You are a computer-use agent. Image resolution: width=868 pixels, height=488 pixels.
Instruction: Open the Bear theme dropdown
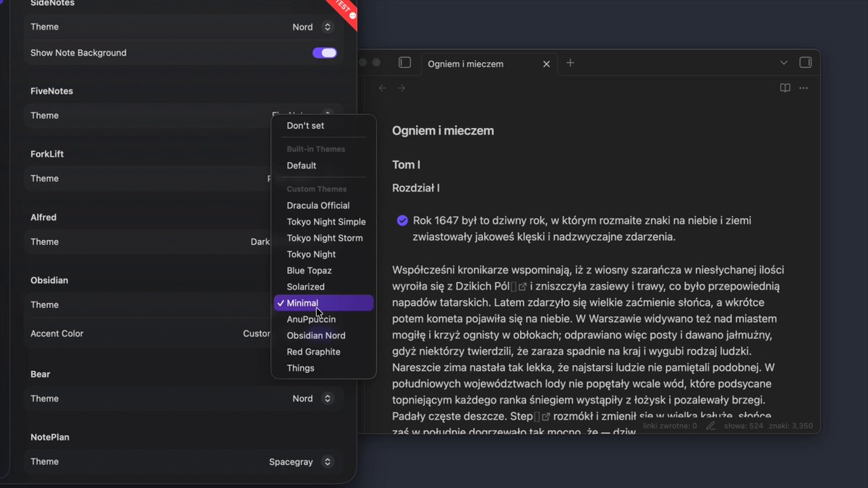(x=312, y=398)
